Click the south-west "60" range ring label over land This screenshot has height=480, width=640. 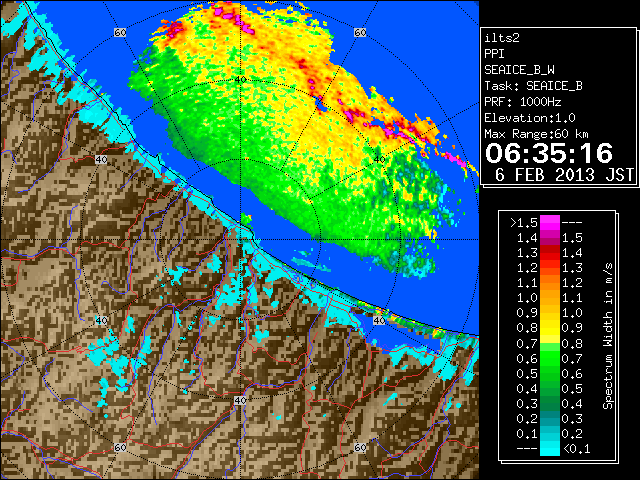coord(120,447)
